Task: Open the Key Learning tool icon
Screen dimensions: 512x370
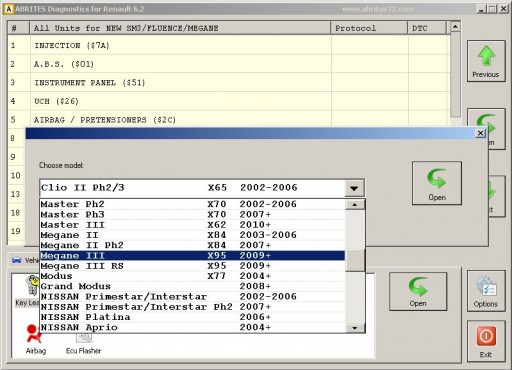Action: click(x=28, y=291)
